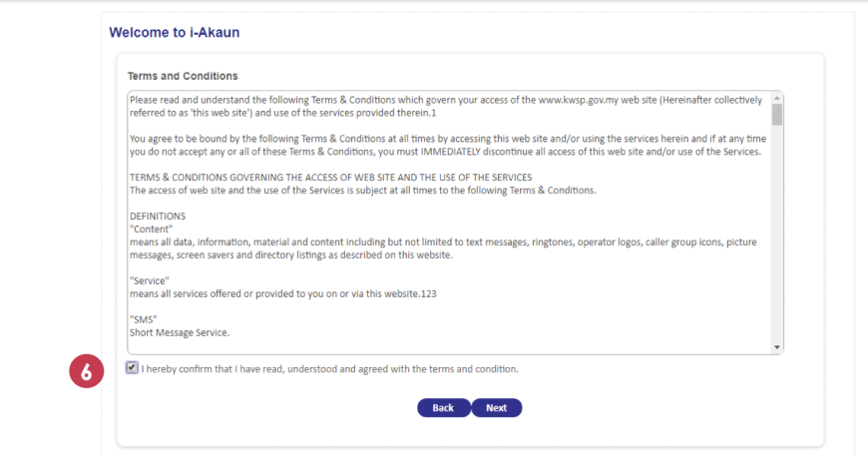Click the 'TERMS & CONDITIONS GOVERNING' heading line

tap(330, 178)
